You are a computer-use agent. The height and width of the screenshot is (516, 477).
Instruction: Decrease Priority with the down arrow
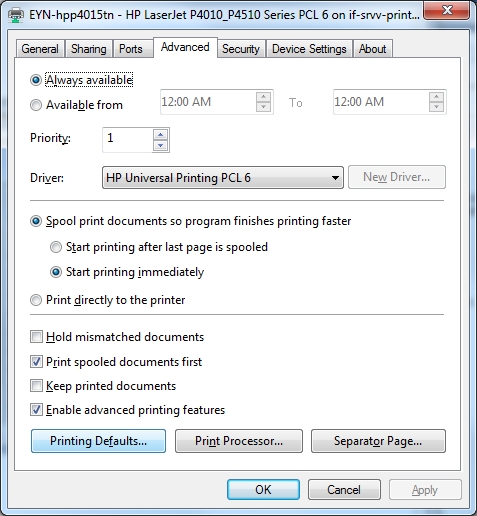[161, 145]
